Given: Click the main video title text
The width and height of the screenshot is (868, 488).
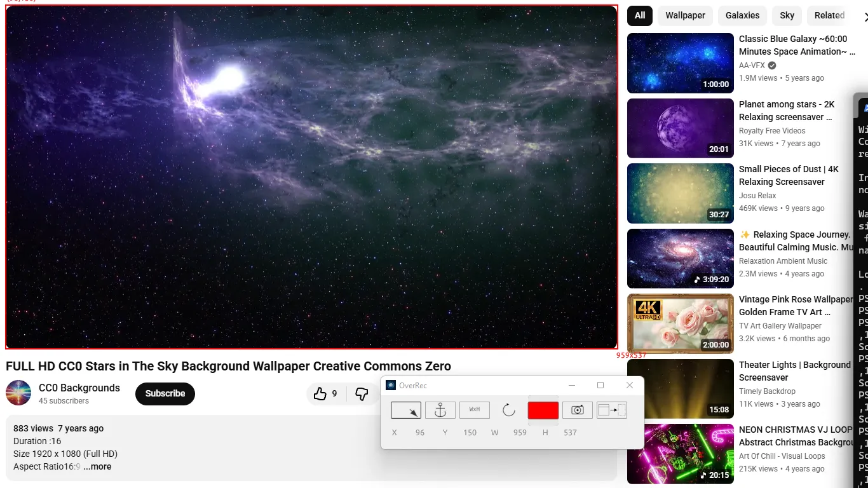Looking at the screenshot, I should click(228, 366).
